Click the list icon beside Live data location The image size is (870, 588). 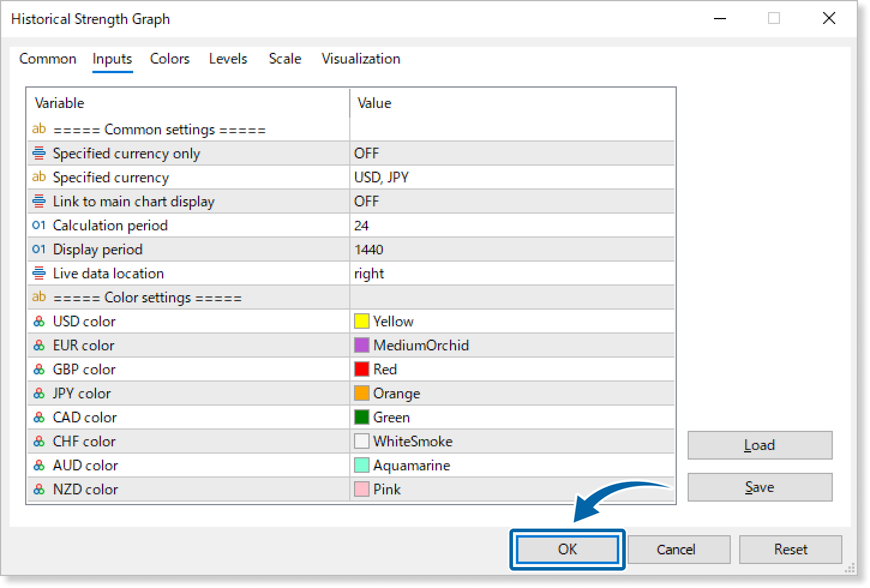point(38,273)
